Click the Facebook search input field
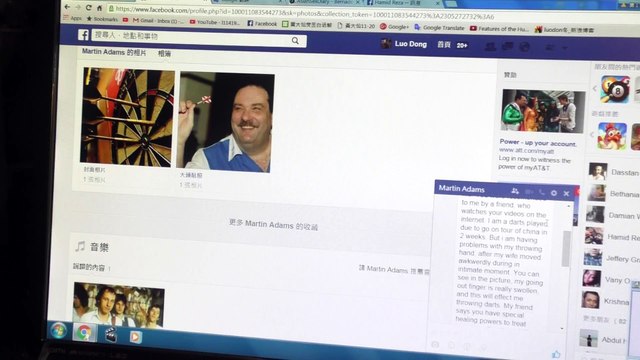Image resolution: width=640 pixels, height=360 pixels. click(199, 38)
